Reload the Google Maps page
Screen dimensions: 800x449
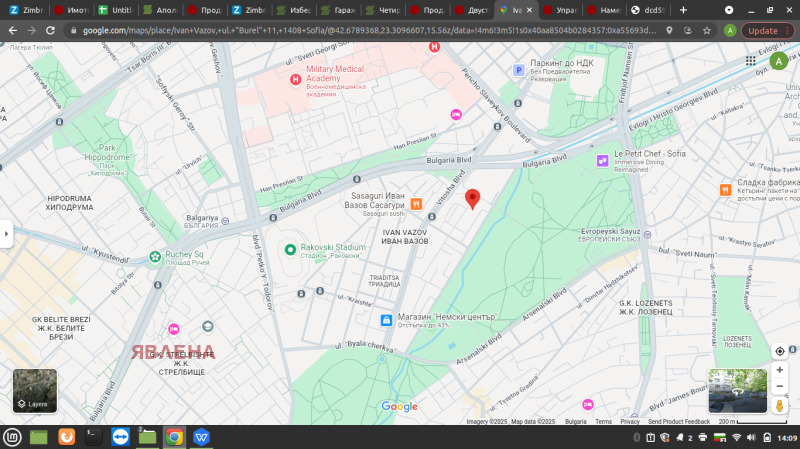point(50,31)
